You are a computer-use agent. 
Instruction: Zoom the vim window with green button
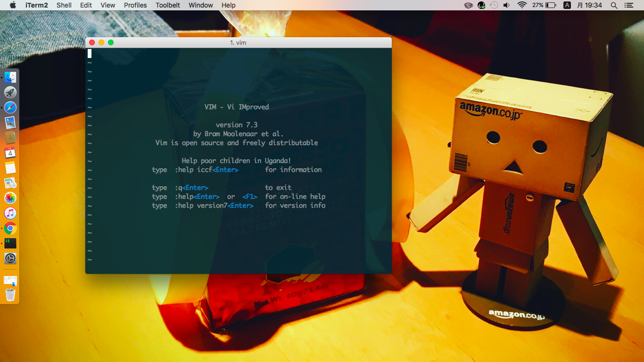click(111, 42)
